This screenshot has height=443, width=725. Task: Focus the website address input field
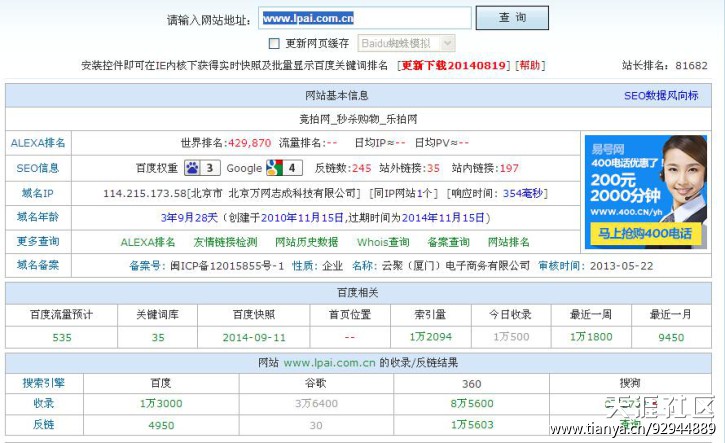(364, 18)
